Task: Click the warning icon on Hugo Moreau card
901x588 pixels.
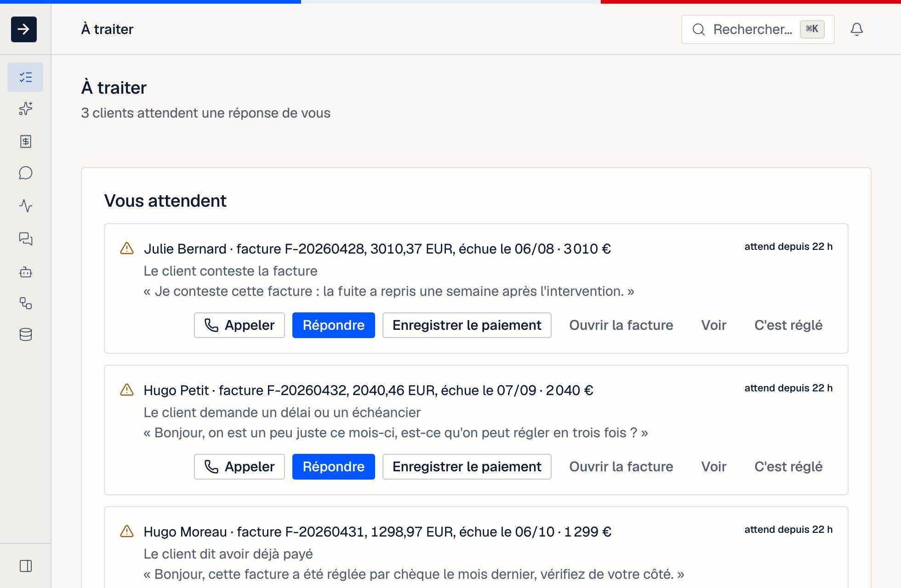Action: (127, 531)
